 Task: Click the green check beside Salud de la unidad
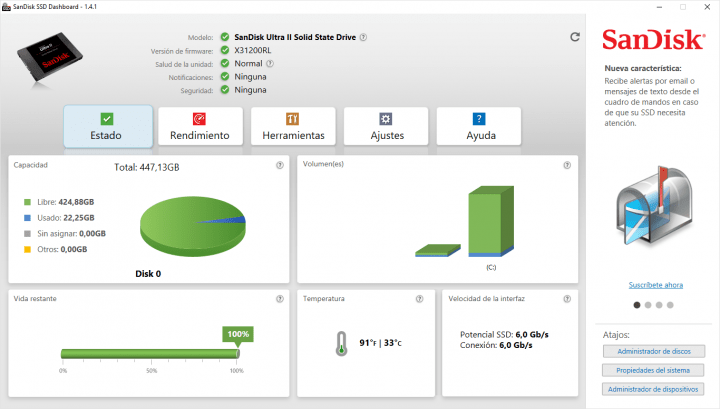[225, 63]
